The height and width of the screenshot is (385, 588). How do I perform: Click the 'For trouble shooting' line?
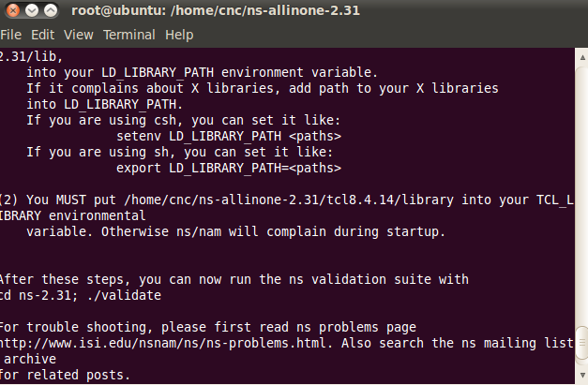coord(208,327)
